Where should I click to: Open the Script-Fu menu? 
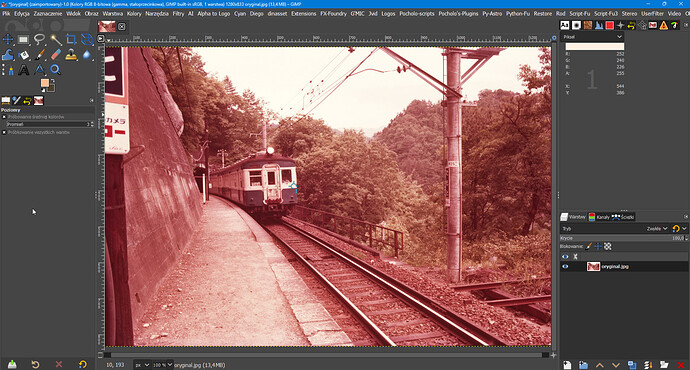(580, 14)
